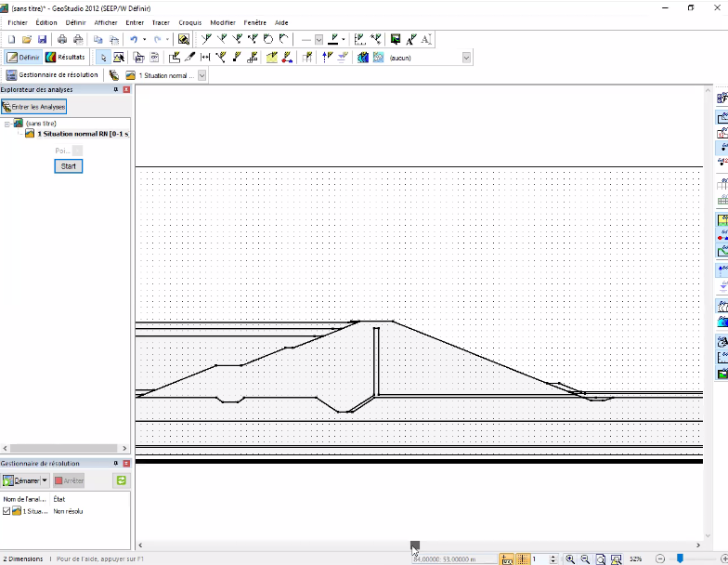Open the Fenêtre menu
This screenshot has height=565, width=728.
(x=254, y=22)
